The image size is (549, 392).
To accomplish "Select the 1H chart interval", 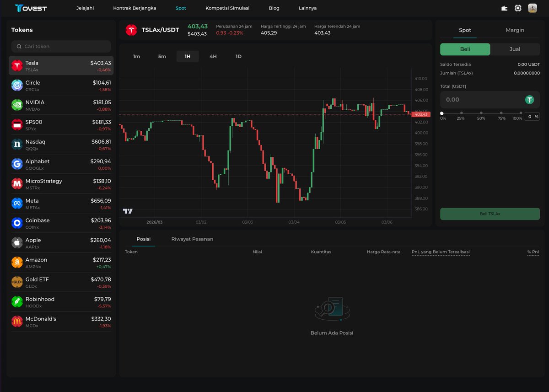I will point(188,57).
